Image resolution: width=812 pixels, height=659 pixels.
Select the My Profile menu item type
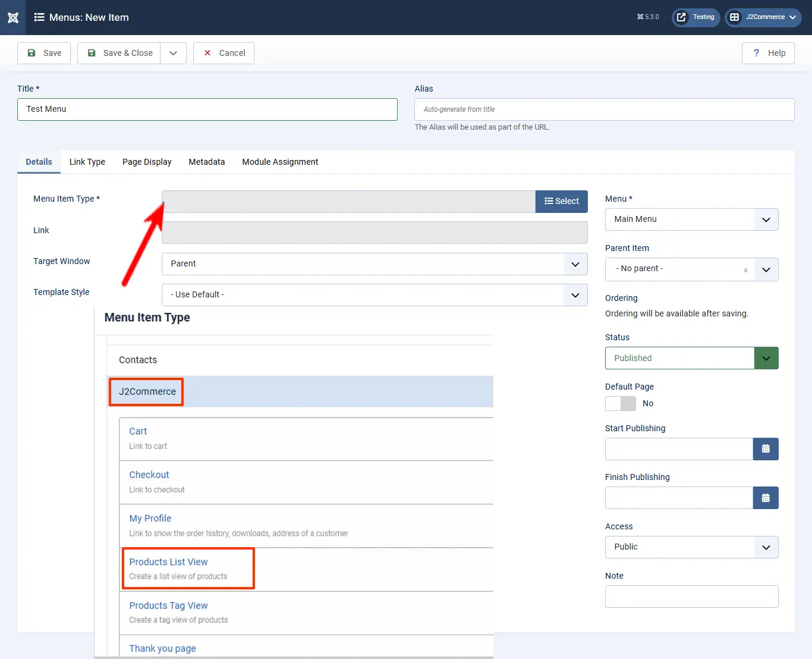point(306,526)
